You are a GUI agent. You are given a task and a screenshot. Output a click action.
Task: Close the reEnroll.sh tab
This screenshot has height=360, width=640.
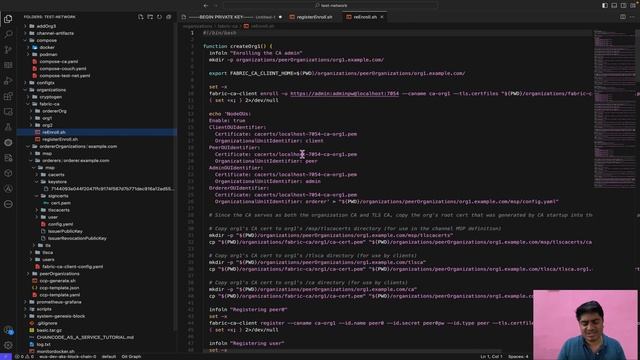pos(382,17)
